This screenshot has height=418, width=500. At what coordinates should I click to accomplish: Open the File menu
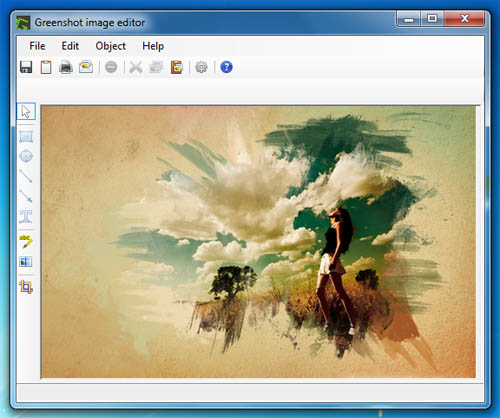pyautogui.click(x=37, y=46)
